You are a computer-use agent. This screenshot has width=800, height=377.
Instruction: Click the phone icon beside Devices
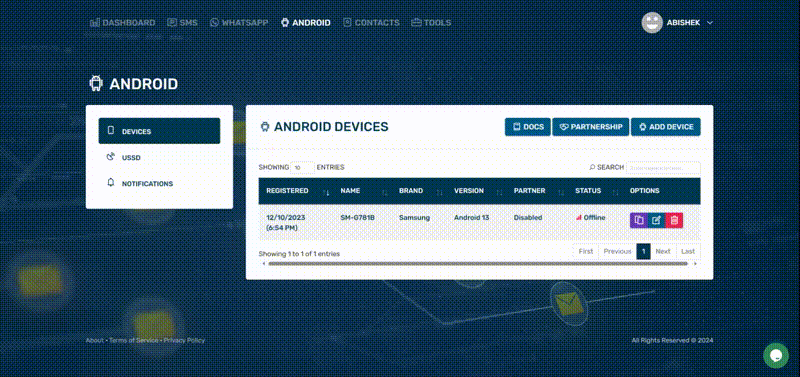tap(111, 131)
